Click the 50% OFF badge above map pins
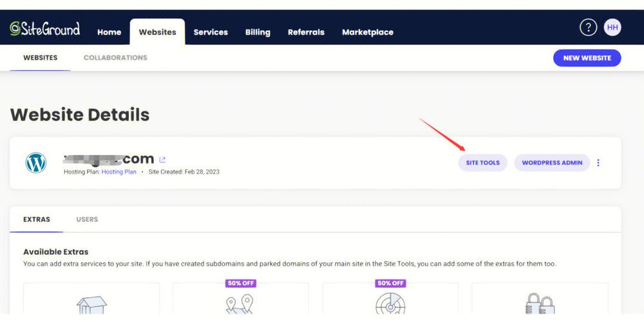 (x=241, y=283)
